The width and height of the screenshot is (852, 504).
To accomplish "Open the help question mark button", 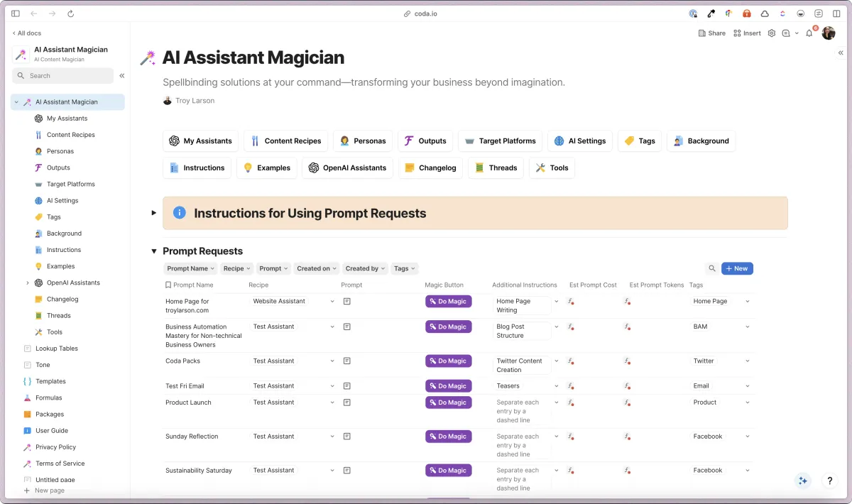I will point(829,481).
